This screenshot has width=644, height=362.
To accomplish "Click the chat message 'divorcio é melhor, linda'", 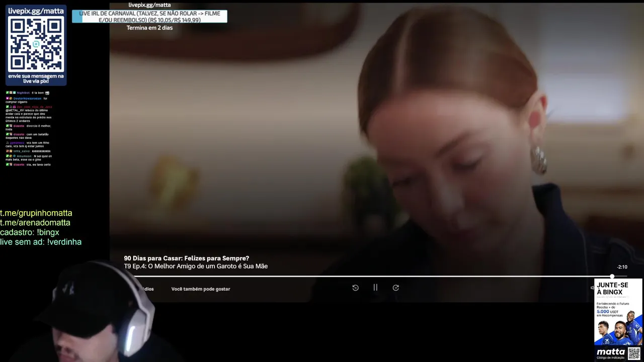I will [x=28, y=128].
